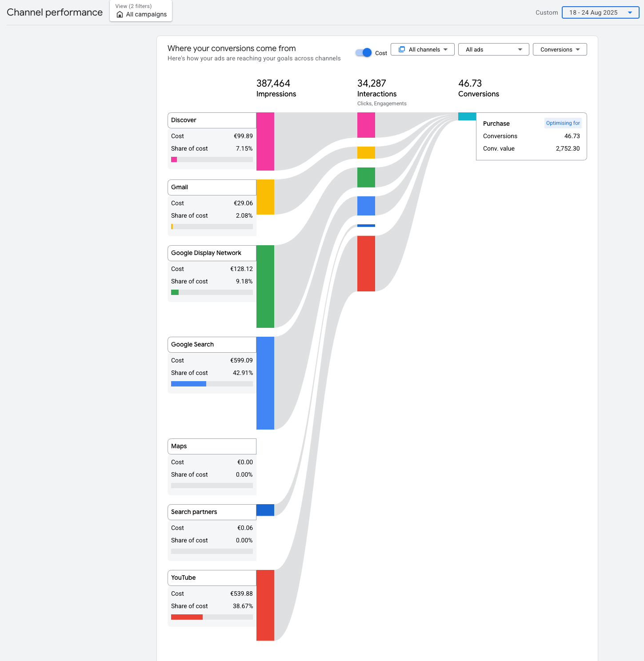Click the home icon beside All campaigns
The width and height of the screenshot is (644, 661).
click(120, 15)
